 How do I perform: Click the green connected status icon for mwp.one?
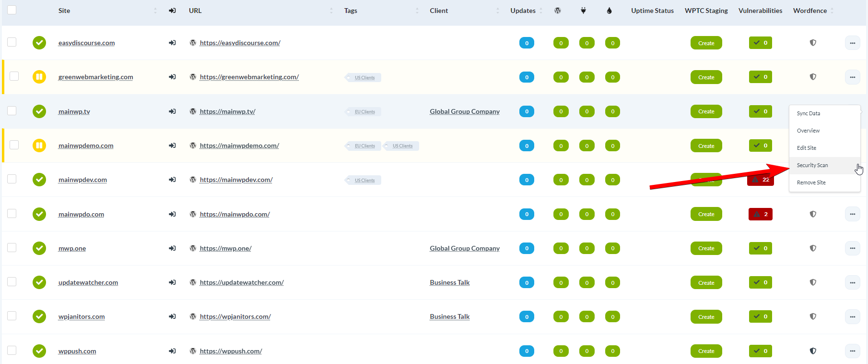click(39, 248)
